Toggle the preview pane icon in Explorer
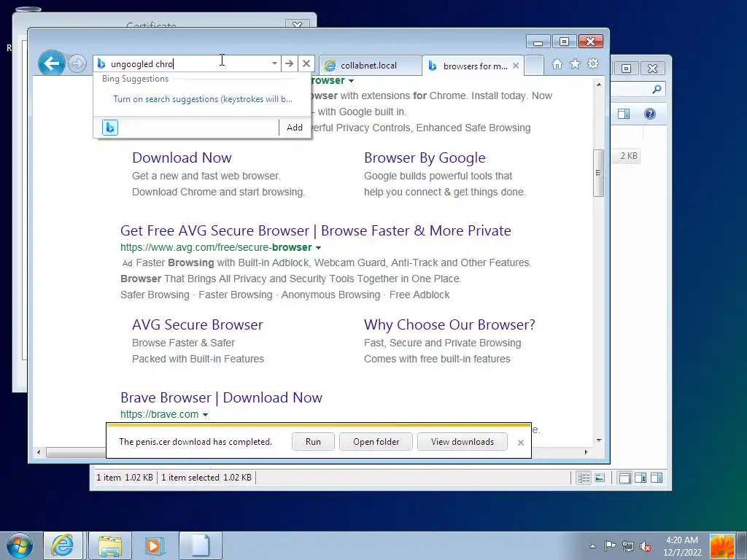The image size is (747, 560). tap(624, 114)
